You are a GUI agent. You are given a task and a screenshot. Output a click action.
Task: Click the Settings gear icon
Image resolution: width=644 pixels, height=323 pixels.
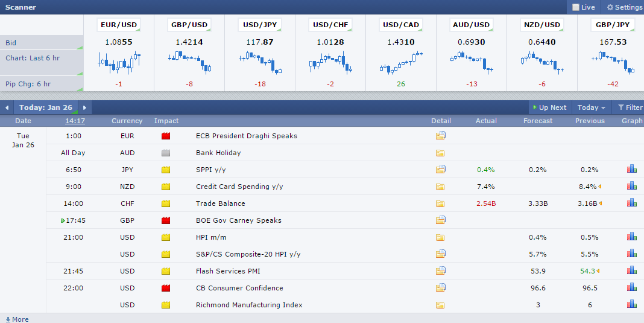pyautogui.click(x=610, y=7)
